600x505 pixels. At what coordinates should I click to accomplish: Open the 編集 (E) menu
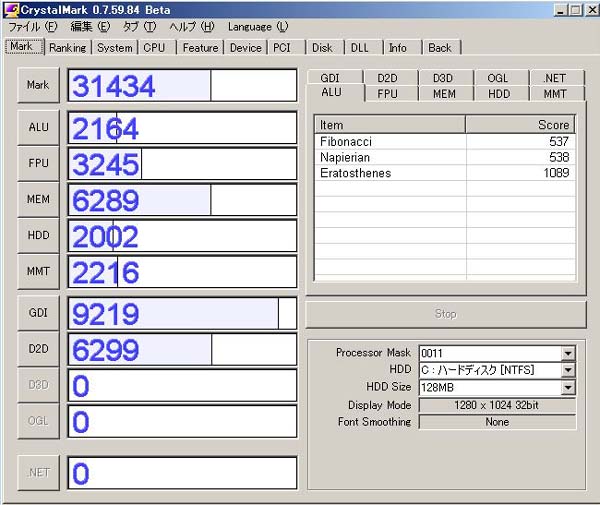[90, 27]
